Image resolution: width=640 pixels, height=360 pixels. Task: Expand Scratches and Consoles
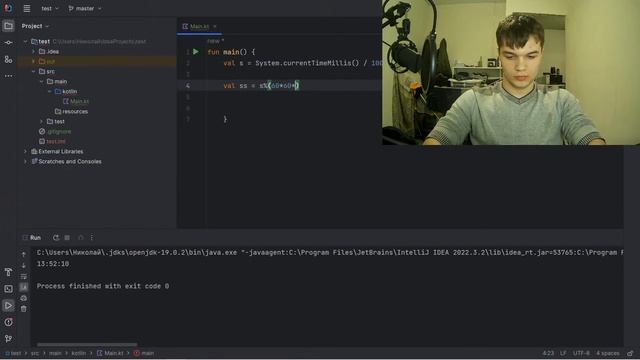25,161
